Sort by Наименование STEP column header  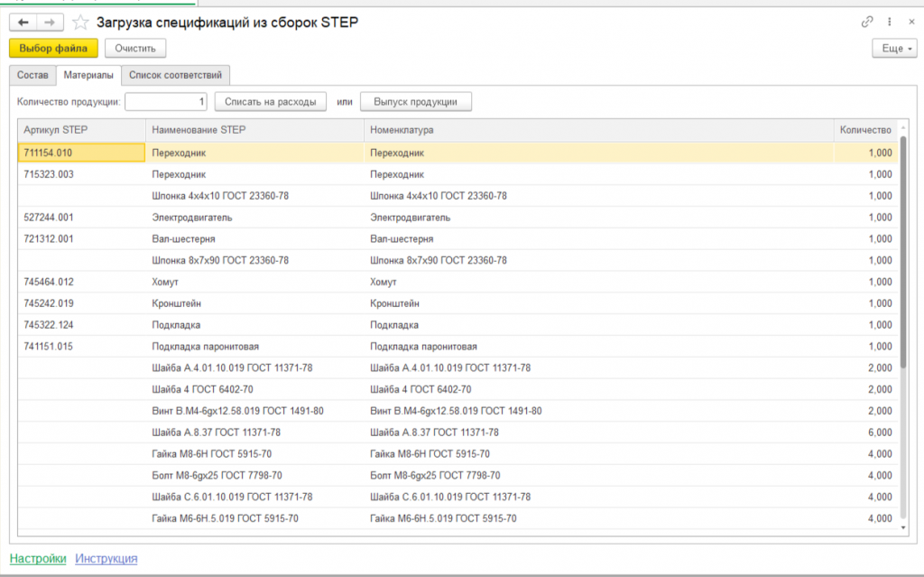(254, 130)
